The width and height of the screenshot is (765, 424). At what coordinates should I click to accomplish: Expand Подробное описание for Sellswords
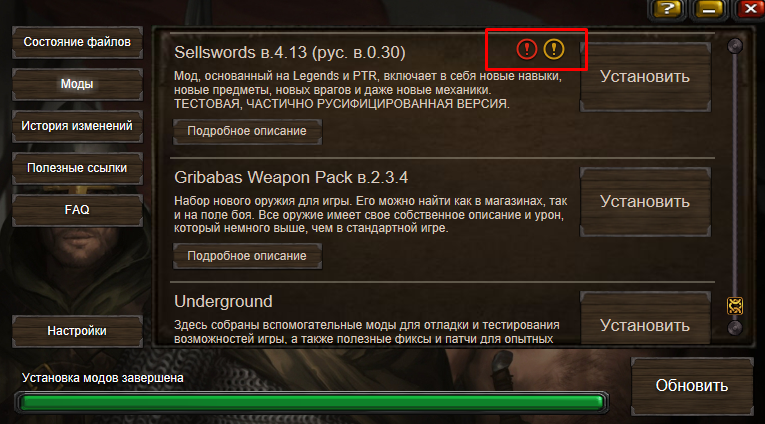pyautogui.click(x=247, y=131)
